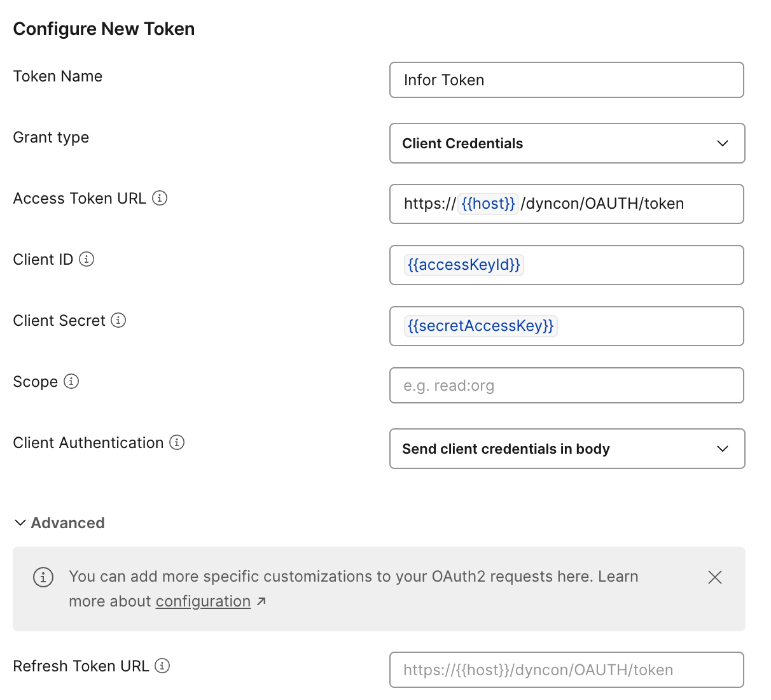
Task: Click the Client ID info icon
Action: 88,260
